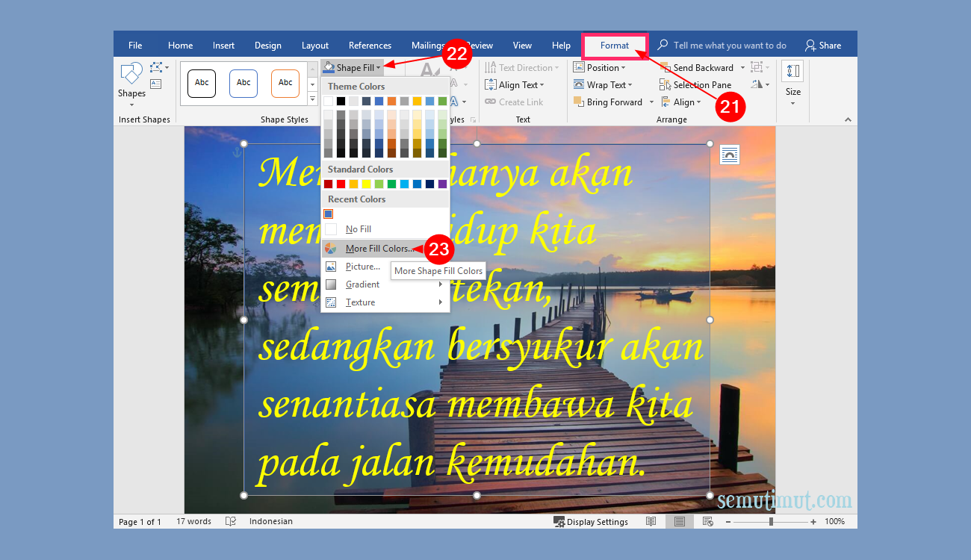Switch to the Insert tab
The image size is (971, 560).
click(223, 46)
